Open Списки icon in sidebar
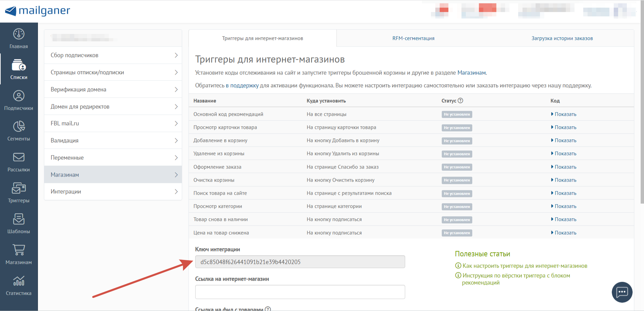This screenshot has width=644, height=311. 19,65
